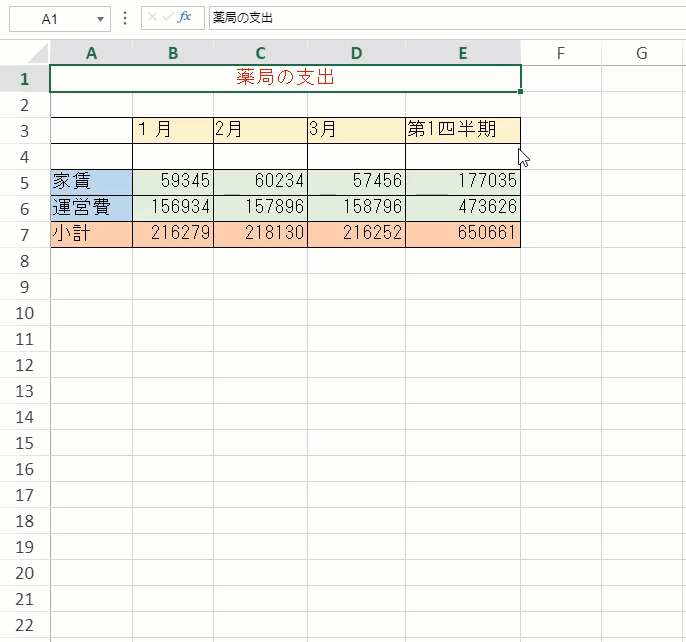Select row 3 header
The width and height of the screenshot is (686, 642).
click(24, 130)
